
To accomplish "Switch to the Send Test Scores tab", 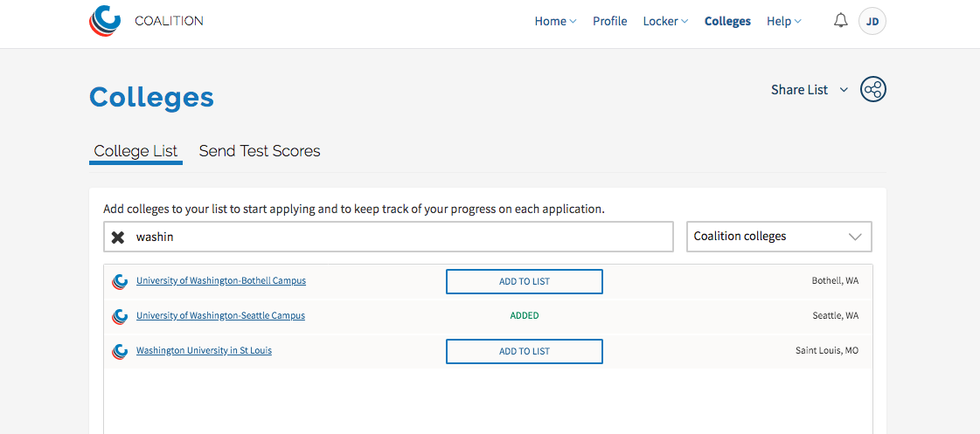I will point(260,151).
